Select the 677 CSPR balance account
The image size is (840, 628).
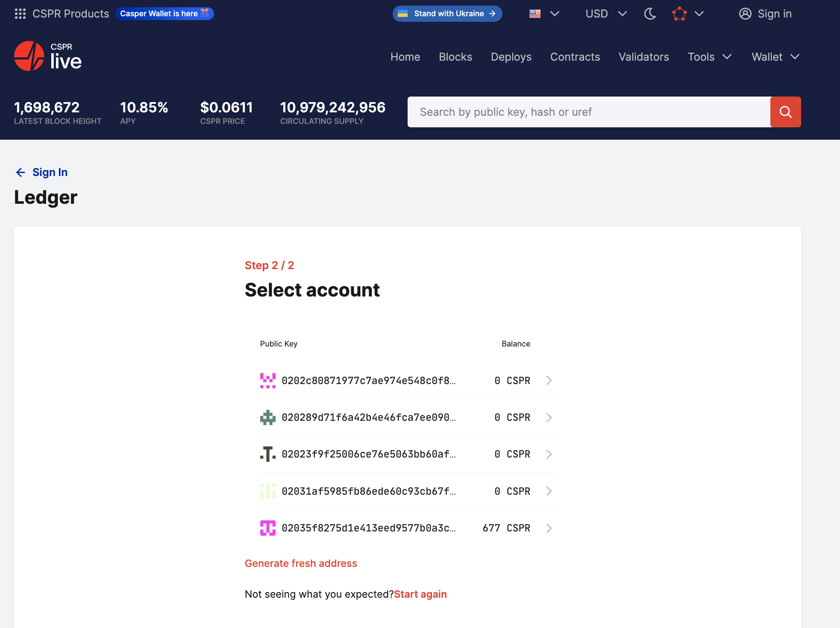pyautogui.click(x=407, y=528)
